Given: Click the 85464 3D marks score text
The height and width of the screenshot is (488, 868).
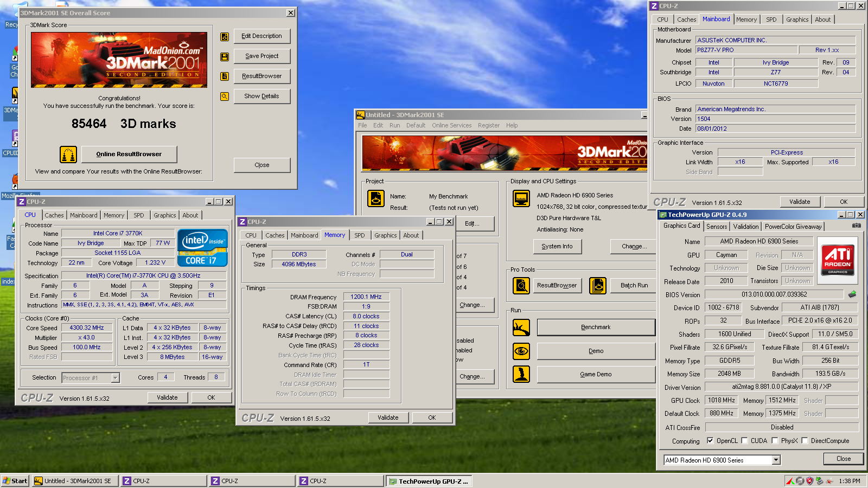Looking at the screenshot, I should [124, 124].
